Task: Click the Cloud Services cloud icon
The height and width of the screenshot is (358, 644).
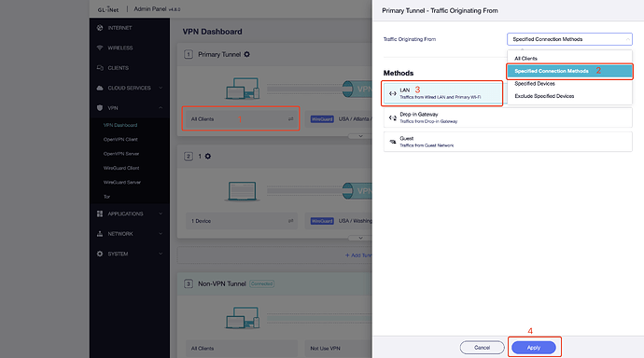Action: click(100, 88)
